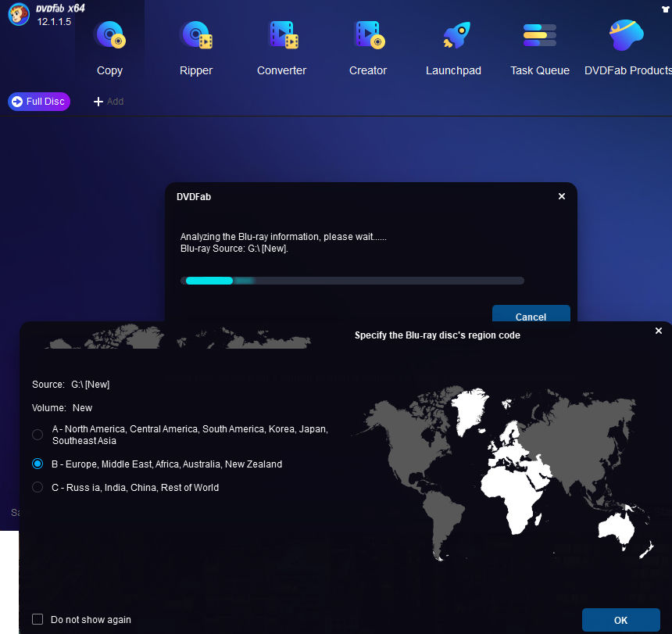Select region A - North America radio
Image resolution: width=672 pixels, height=634 pixels.
(x=38, y=435)
